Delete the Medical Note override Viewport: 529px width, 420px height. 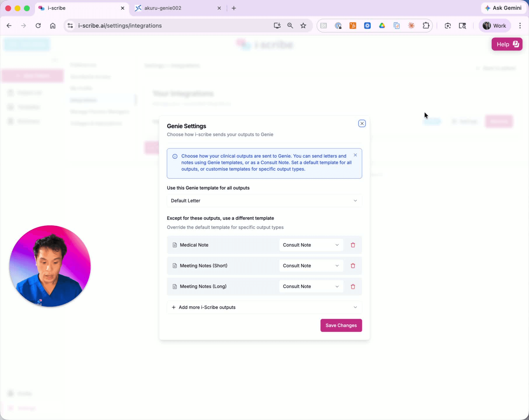(x=353, y=245)
